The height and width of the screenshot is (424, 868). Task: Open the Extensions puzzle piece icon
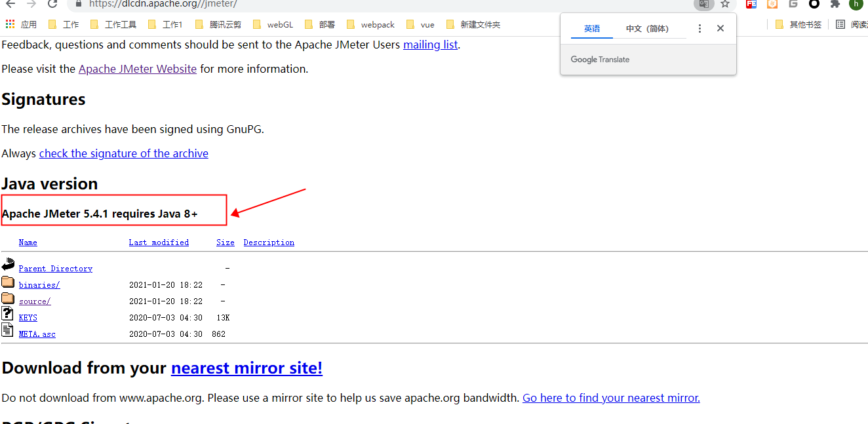tap(835, 5)
